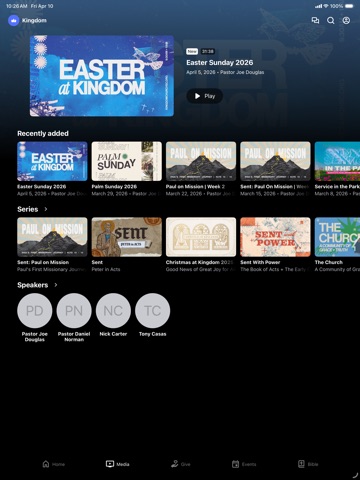This screenshot has width=360, height=480.
Task: Switch to the Give tab
Action: coord(181,464)
